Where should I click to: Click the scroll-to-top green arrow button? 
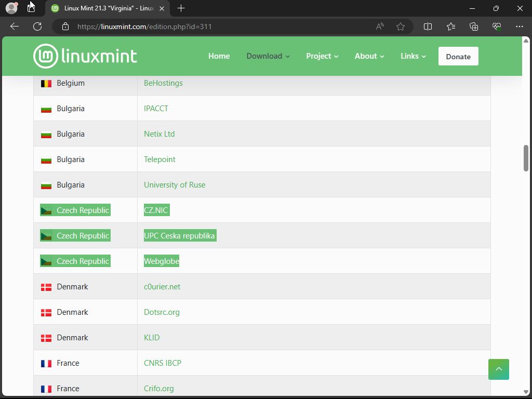[499, 369]
